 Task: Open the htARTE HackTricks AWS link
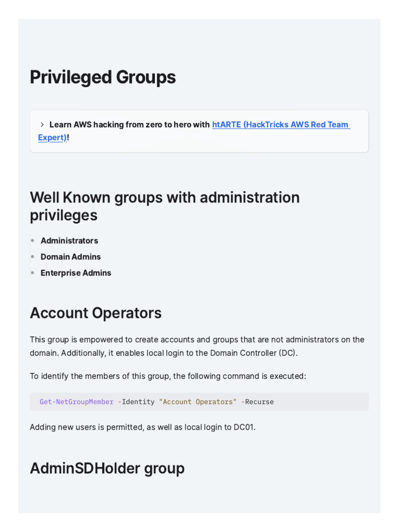pos(281,125)
